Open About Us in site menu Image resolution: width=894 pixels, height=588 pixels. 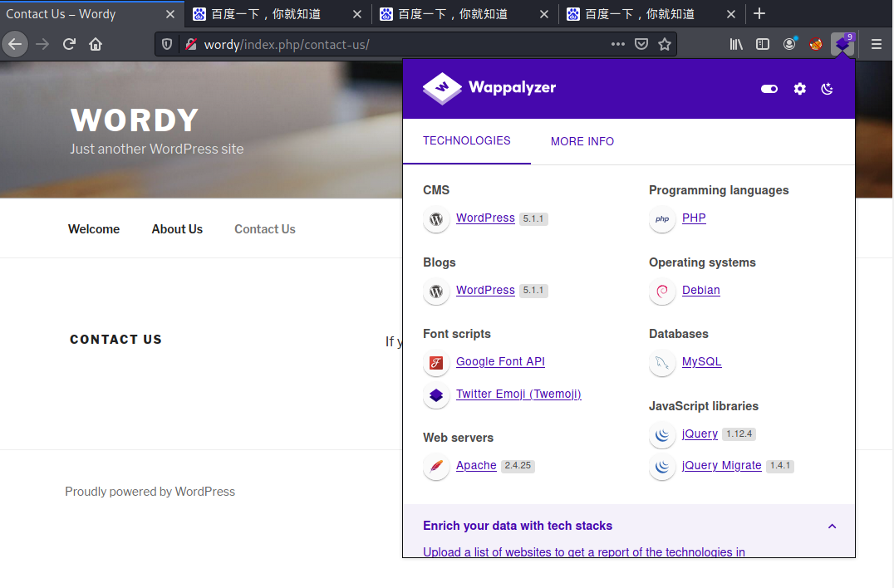(x=177, y=229)
